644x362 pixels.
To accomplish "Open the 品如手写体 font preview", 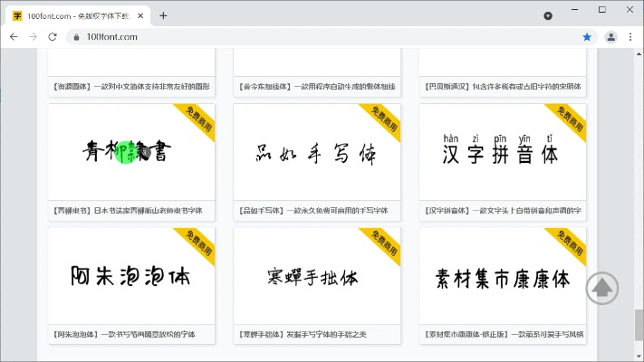I will [x=317, y=152].
